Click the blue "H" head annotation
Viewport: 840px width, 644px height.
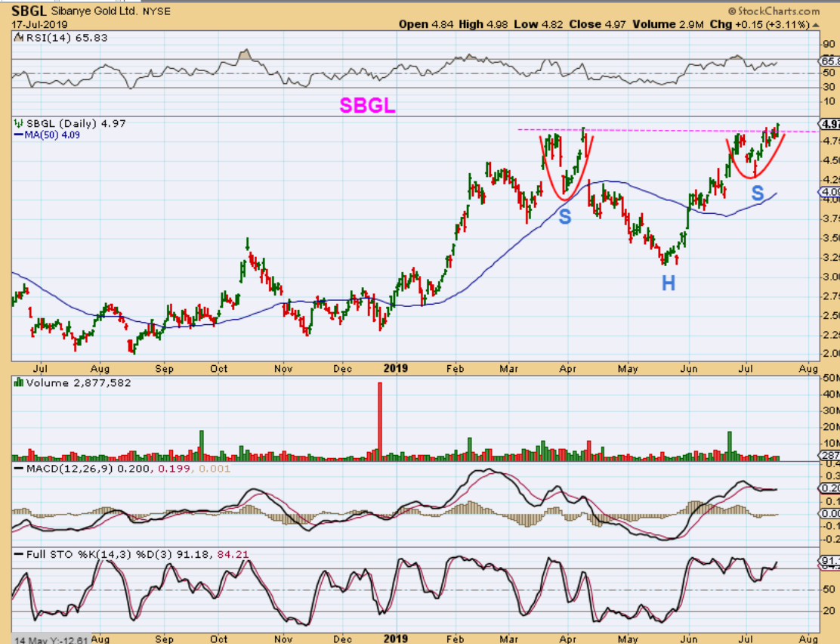668,283
